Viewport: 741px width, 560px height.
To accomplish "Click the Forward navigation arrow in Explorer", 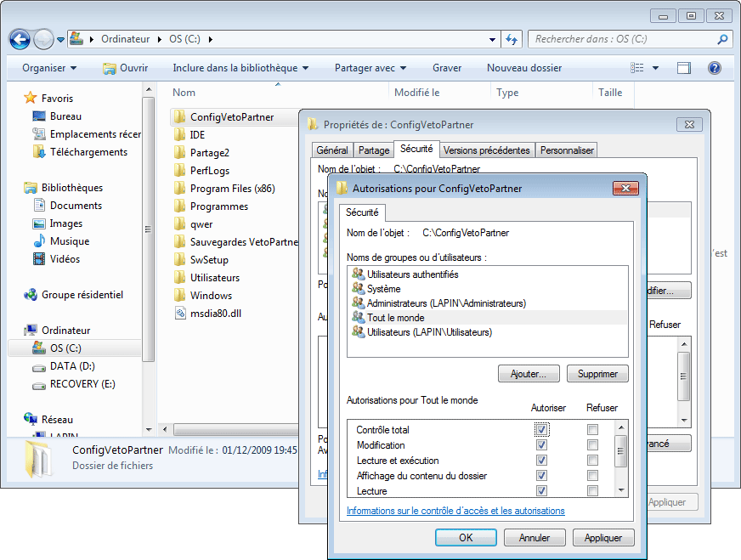I will (x=44, y=40).
